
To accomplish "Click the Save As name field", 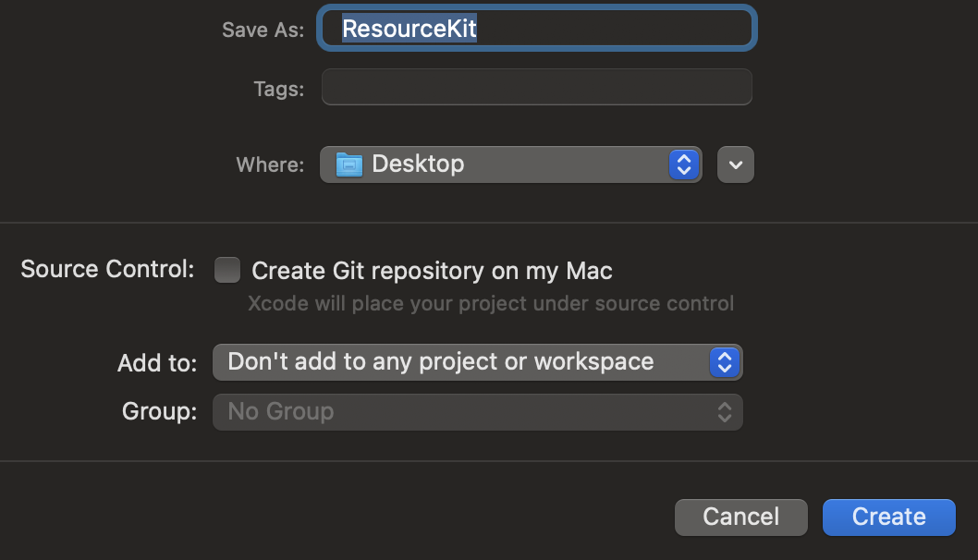I will 536,29.
